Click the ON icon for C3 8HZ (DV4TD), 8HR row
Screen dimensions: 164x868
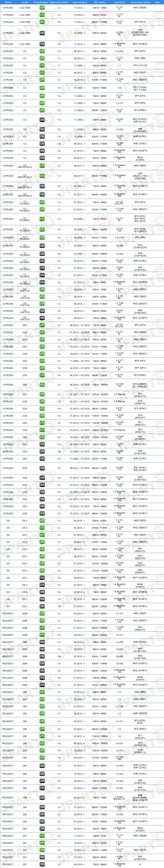42,120
